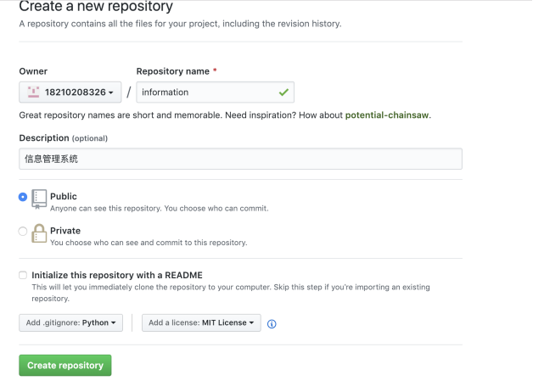The image size is (533, 392).
Task: Enable Initialize this repository with a README
Action: click(x=23, y=275)
